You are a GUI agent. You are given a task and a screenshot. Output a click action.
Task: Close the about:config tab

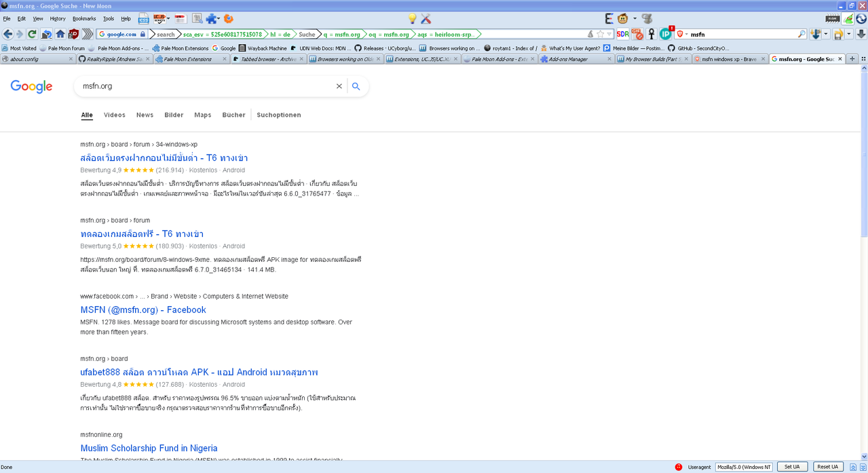click(x=71, y=59)
